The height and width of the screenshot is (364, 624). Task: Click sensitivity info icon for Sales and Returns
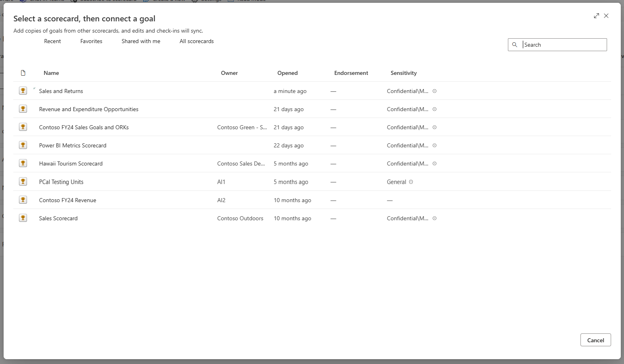tap(435, 91)
